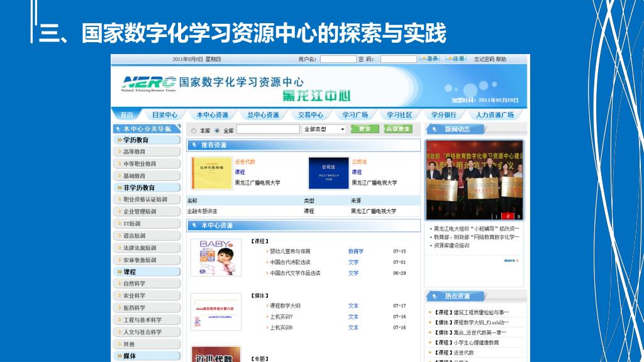Open 上机实训6 media link
Viewport: 644px width, 362px height.
pyautogui.click(x=281, y=327)
